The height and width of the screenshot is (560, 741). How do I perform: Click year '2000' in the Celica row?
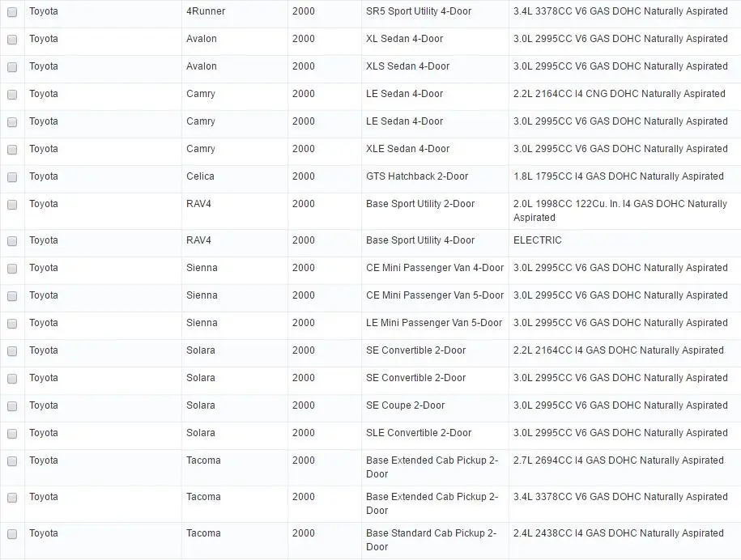pos(304,176)
